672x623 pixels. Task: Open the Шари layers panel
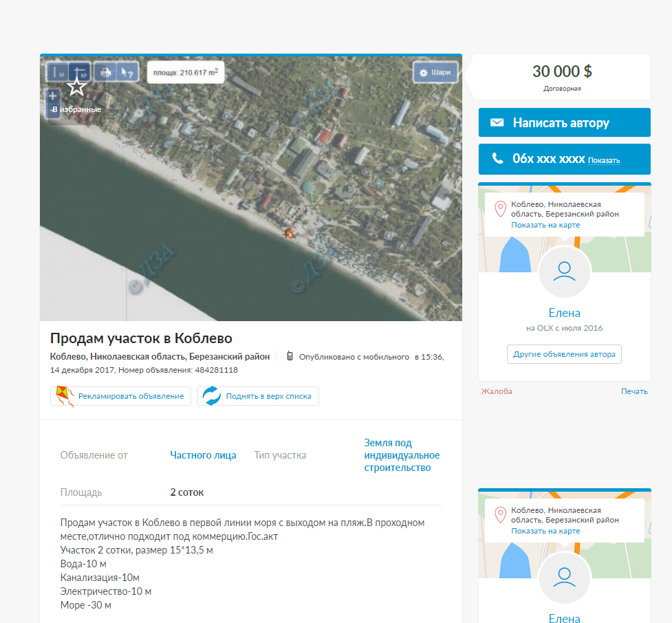[435, 72]
